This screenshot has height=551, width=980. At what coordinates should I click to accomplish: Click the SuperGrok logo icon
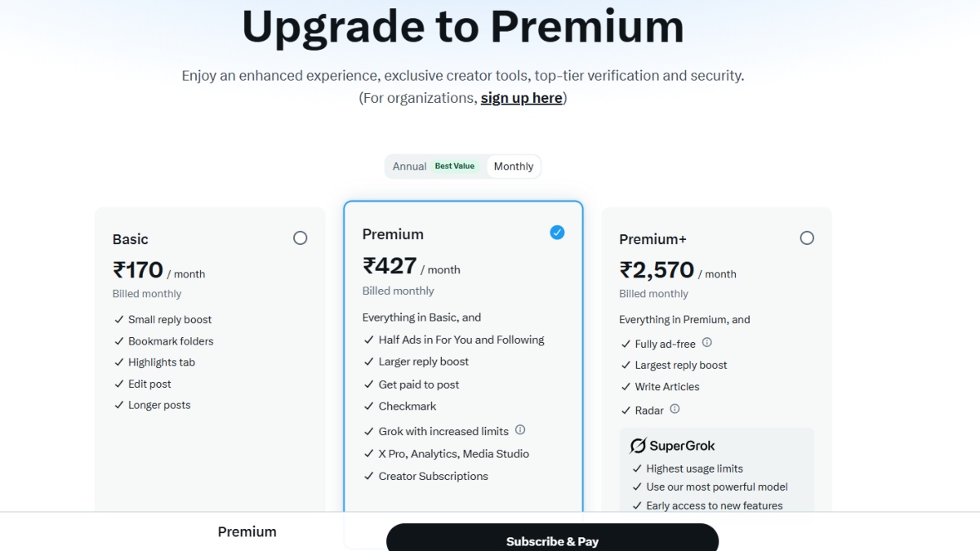(x=637, y=446)
